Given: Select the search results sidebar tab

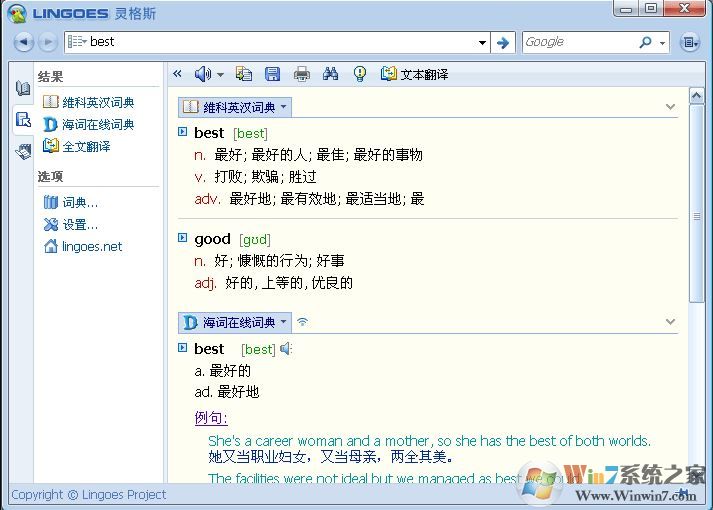Looking at the screenshot, I should pos(23,120).
